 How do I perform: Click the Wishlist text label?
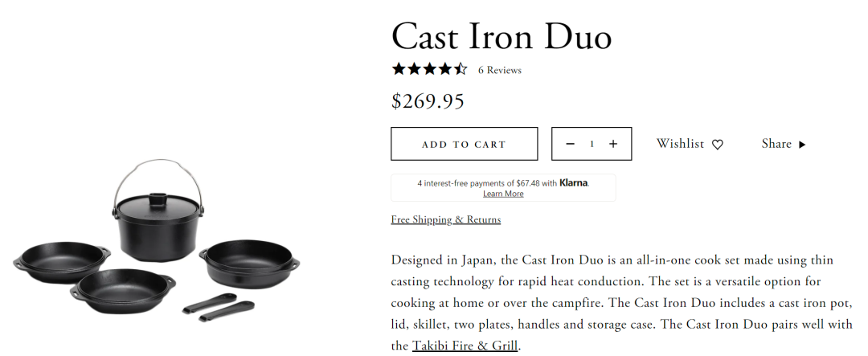click(680, 144)
